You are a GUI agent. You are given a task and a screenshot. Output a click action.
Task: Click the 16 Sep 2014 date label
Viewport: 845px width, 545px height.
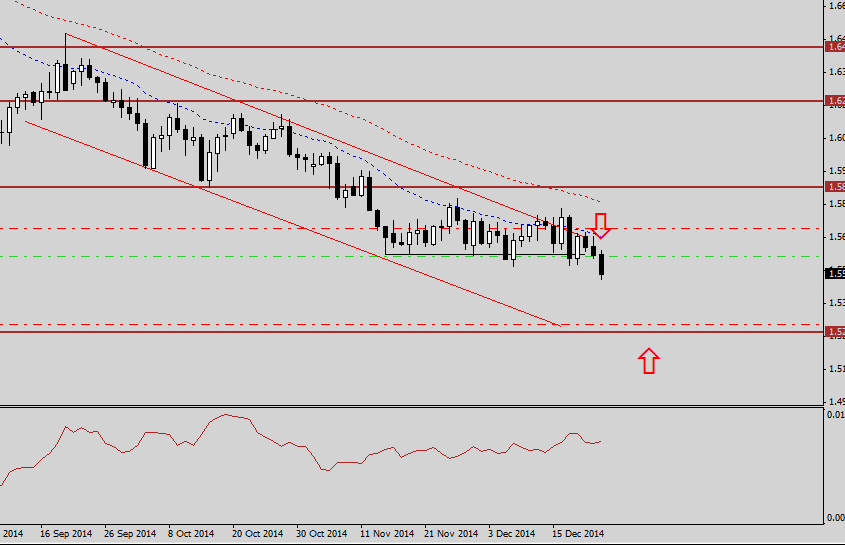click(x=66, y=533)
